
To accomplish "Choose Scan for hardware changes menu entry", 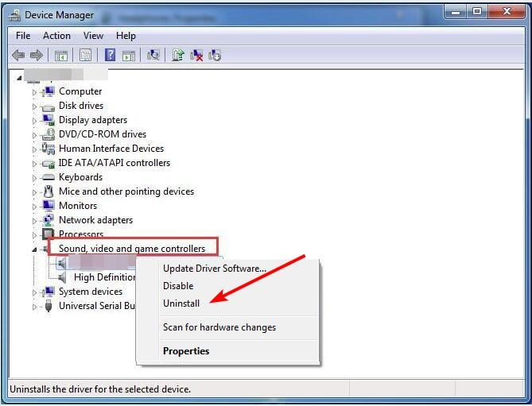I will [x=219, y=327].
